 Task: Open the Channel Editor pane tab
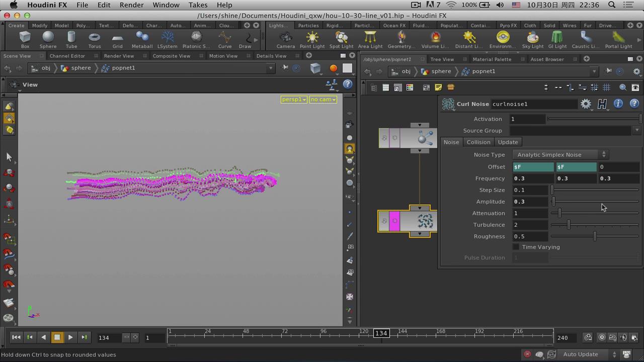tap(67, 56)
